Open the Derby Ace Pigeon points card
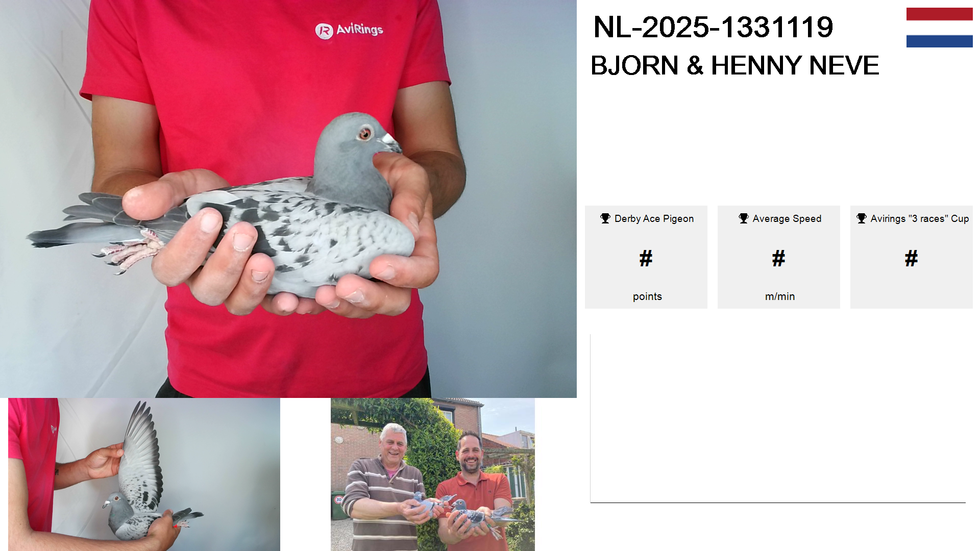980x551 pixels. click(x=646, y=257)
